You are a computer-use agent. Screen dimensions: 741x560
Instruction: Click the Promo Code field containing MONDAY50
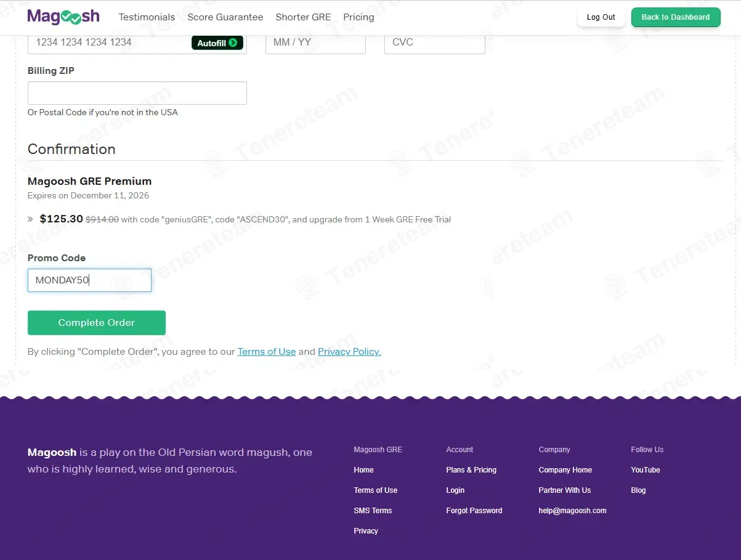point(89,280)
